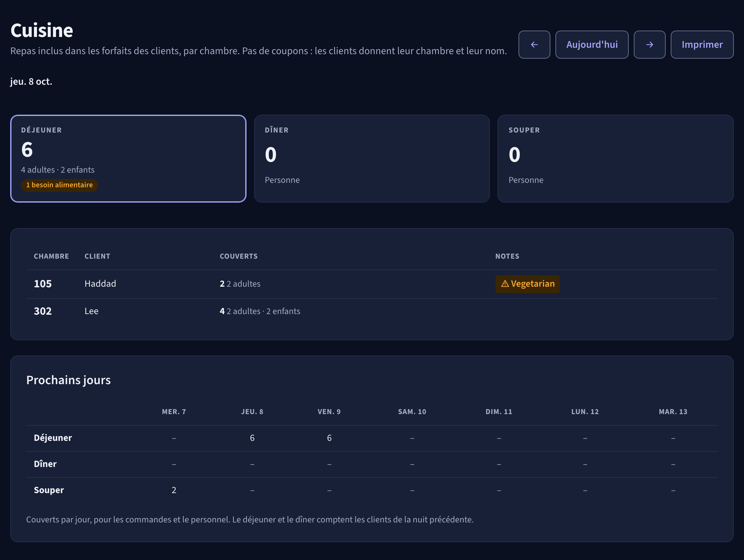Screen dimensions: 744x560
Task: Select Déjeuner count 6 for VEN. 9
Action: click(329, 438)
